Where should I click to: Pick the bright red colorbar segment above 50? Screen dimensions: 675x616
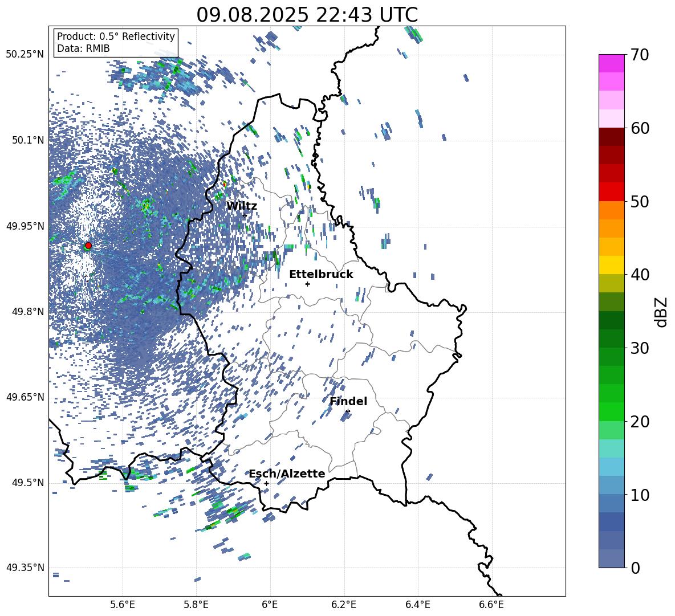[612, 192]
